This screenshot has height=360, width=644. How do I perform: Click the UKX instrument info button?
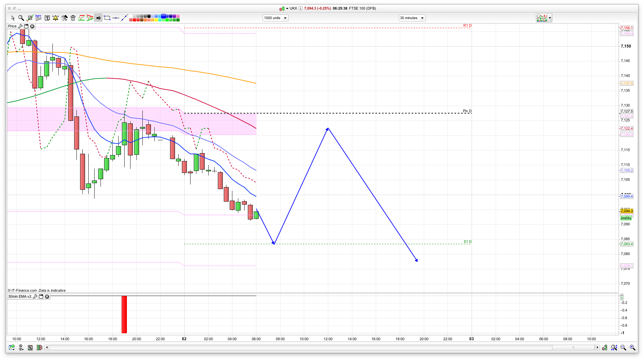[301, 8]
